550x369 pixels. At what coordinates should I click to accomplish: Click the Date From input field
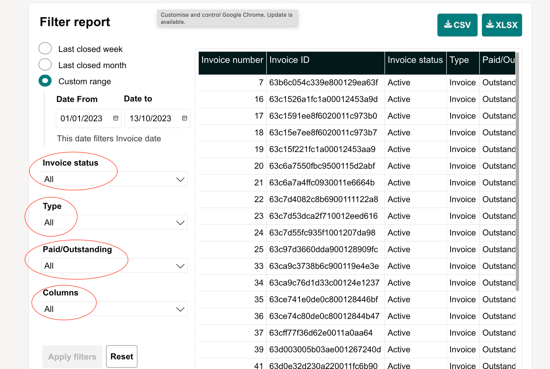pyautogui.click(x=89, y=118)
